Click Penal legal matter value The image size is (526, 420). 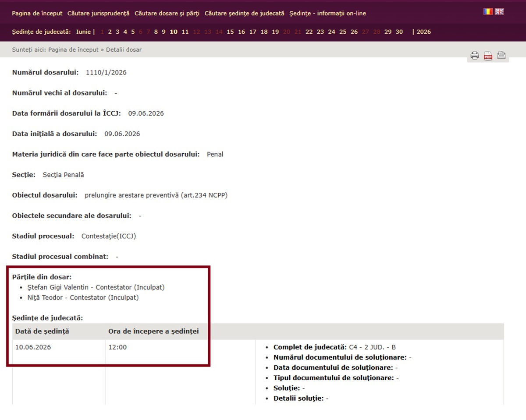click(215, 155)
